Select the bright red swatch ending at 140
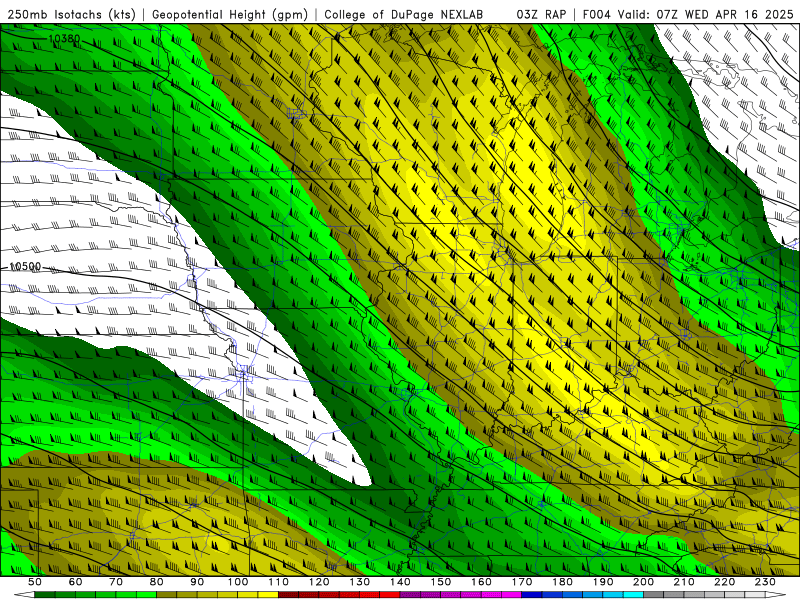Image resolution: width=800 pixels, height=600 pixels. point(390,595)
